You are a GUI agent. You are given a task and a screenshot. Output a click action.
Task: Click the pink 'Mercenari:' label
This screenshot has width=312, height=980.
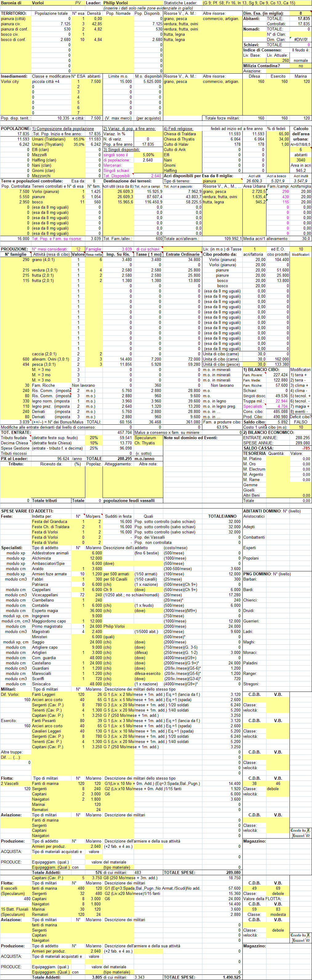112,165
